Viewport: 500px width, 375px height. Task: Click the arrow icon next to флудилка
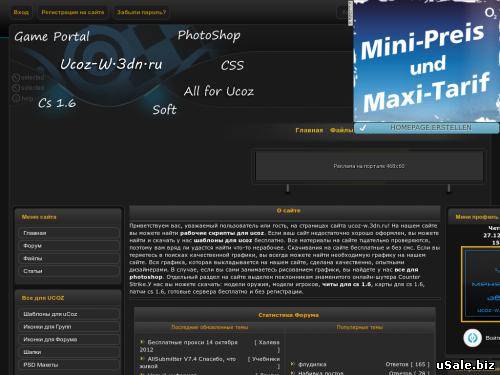[292, 364]
